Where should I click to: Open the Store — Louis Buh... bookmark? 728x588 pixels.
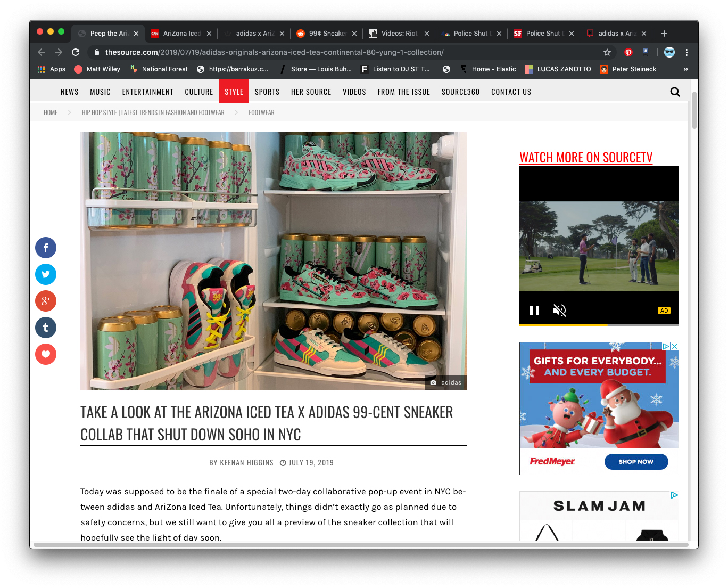(x=315, y=69)
